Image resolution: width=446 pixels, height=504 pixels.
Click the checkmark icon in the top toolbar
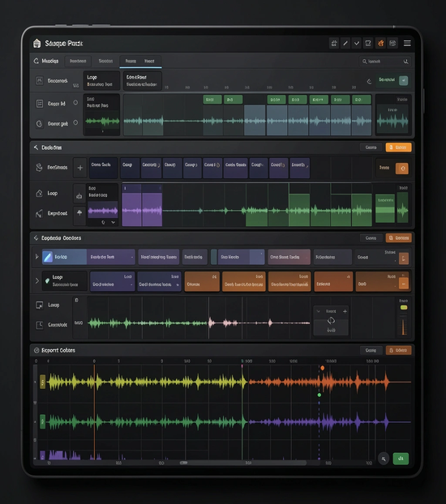[x=357, y=43]
